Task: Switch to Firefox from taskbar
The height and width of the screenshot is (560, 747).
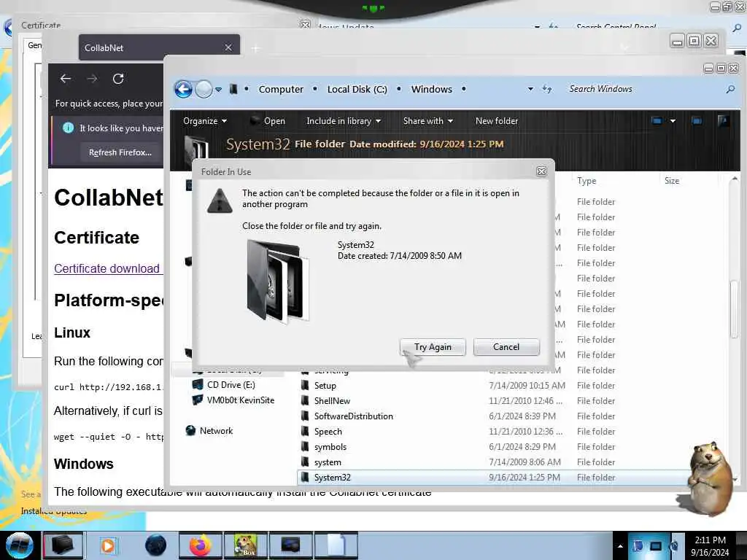Action: 200,545
